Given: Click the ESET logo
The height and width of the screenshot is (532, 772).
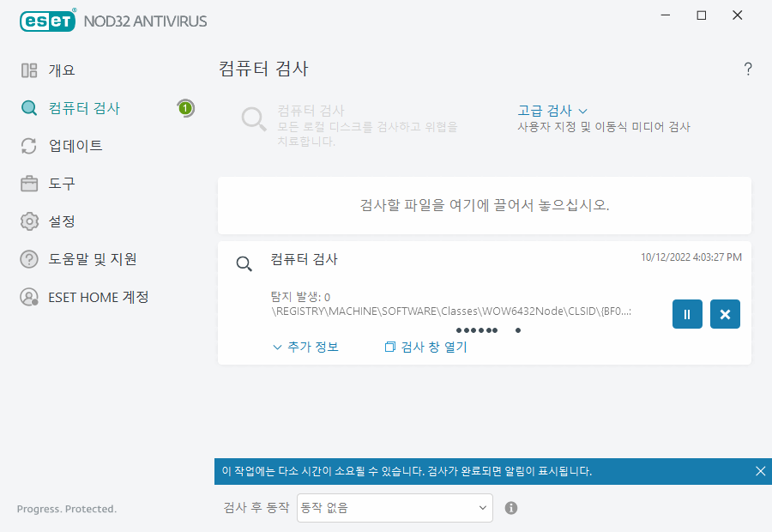Looking at the screenshot, I should tap(47, 20).
